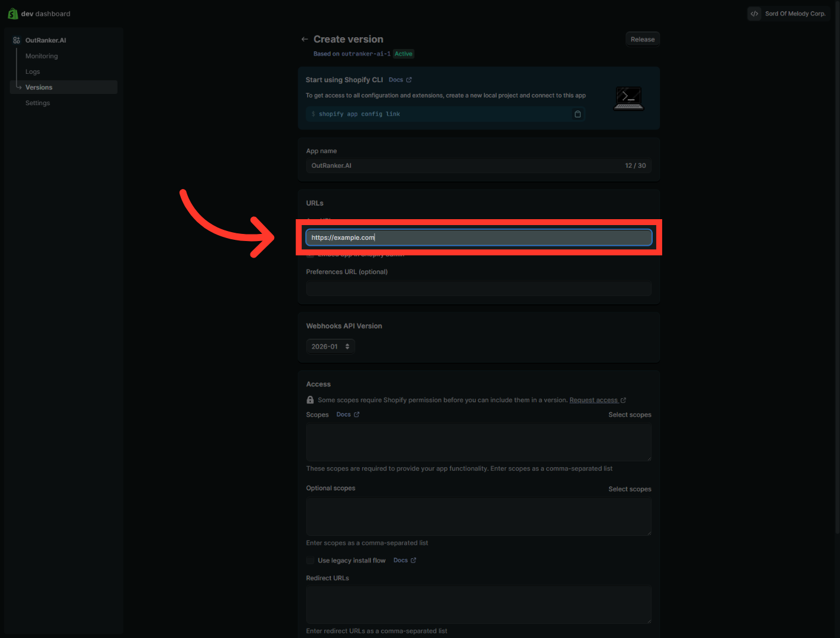Screen dimensions: 840x638
Task: Open Docs link beside Use legacy install flow
Action: pyautogui.click(x=405, y=561)
